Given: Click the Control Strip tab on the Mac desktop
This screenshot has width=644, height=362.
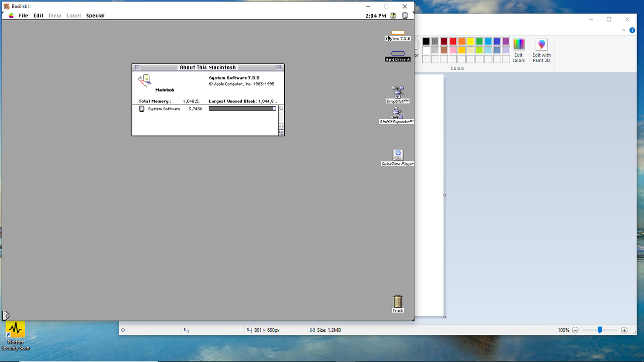Looking at the screenshot, I should tap(6, 316).
